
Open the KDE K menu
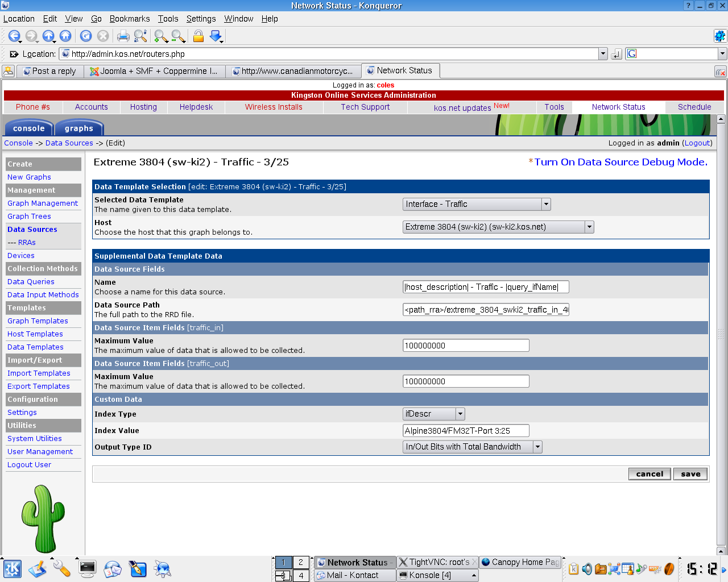tap(13, 569)
